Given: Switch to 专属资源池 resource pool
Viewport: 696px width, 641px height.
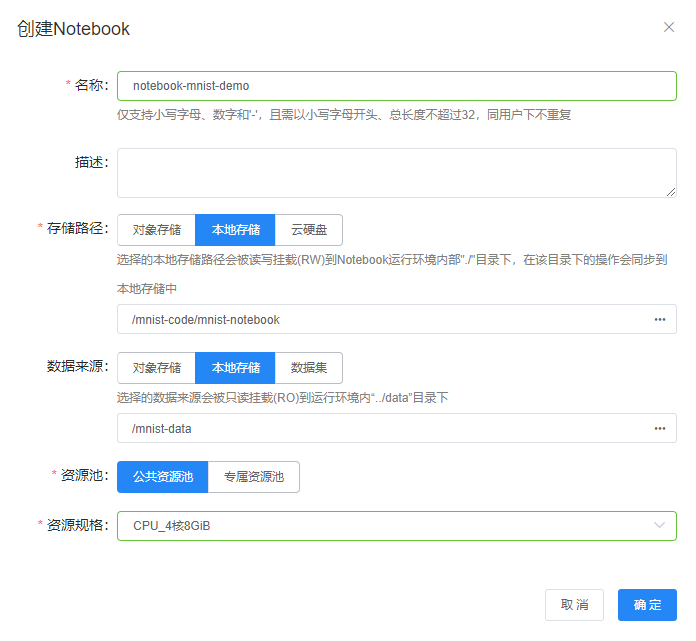Looking at the screenshot, I should (254, 477).
